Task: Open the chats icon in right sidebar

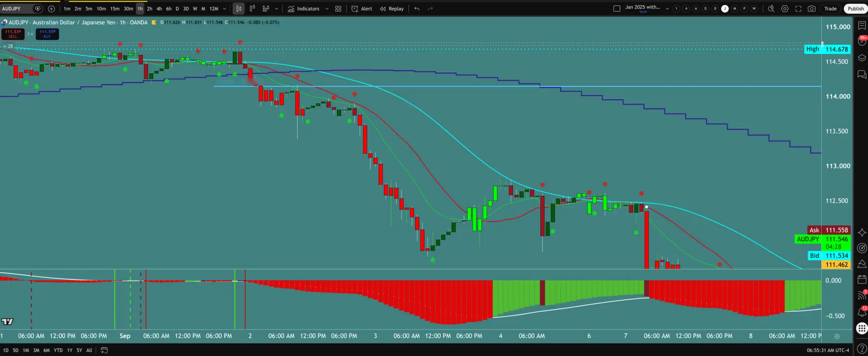Action: point(862,75)
